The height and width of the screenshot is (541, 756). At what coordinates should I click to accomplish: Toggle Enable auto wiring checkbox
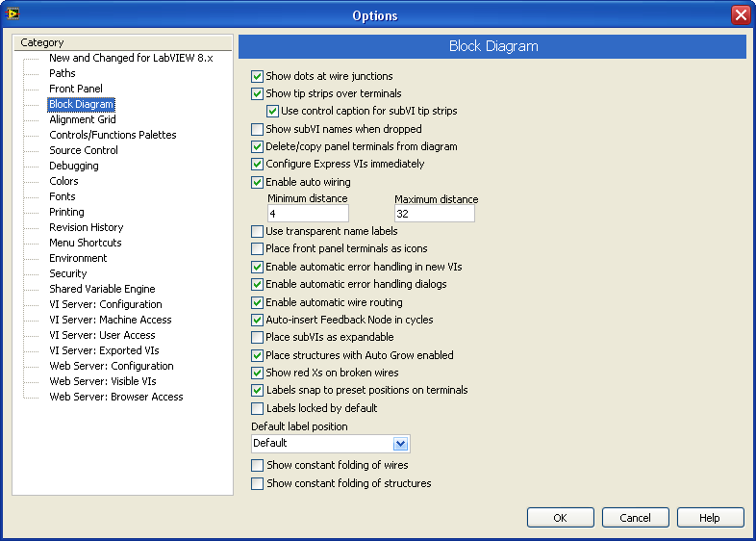[x=258, y=183]
